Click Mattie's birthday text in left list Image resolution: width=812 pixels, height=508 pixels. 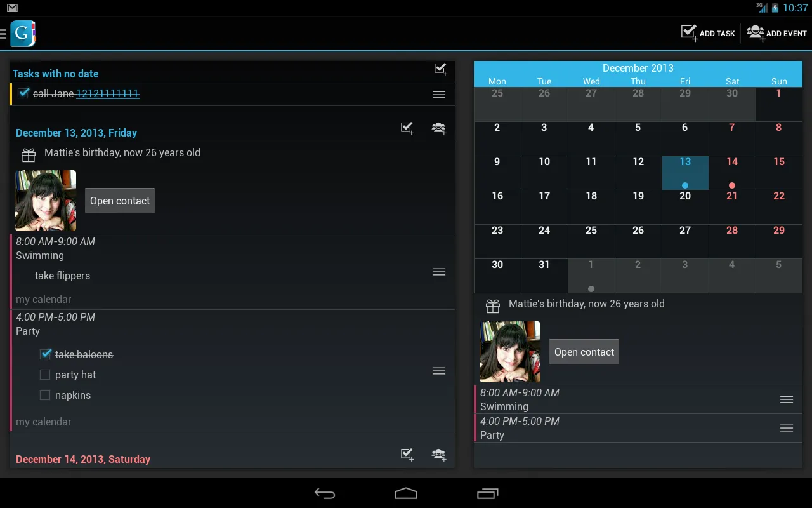click(x=122, y=152)
